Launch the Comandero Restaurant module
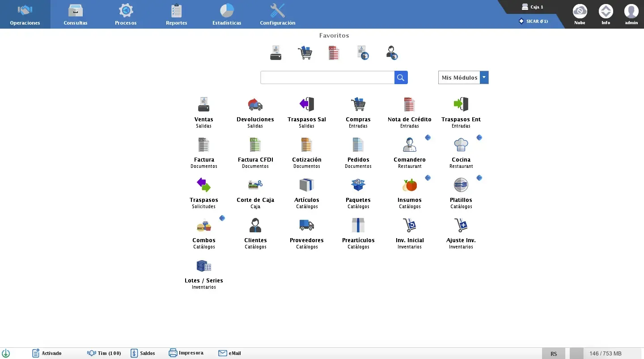Viewport: 644px width, 359px height. click(410, 151)
